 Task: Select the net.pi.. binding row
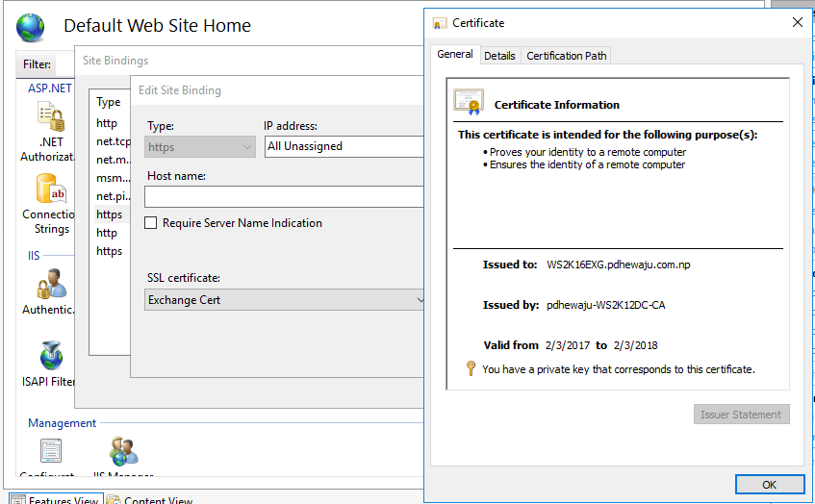[112, 196]
